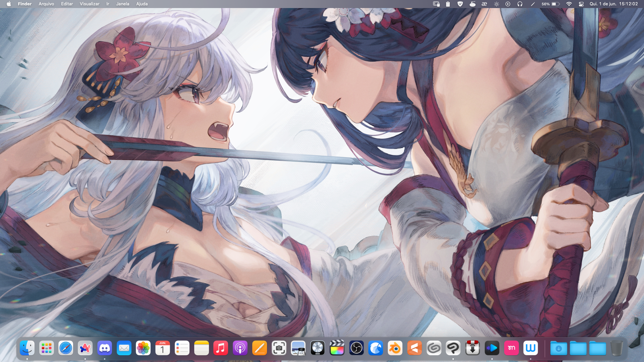Open the Apple menu

[x=9, y=4]
